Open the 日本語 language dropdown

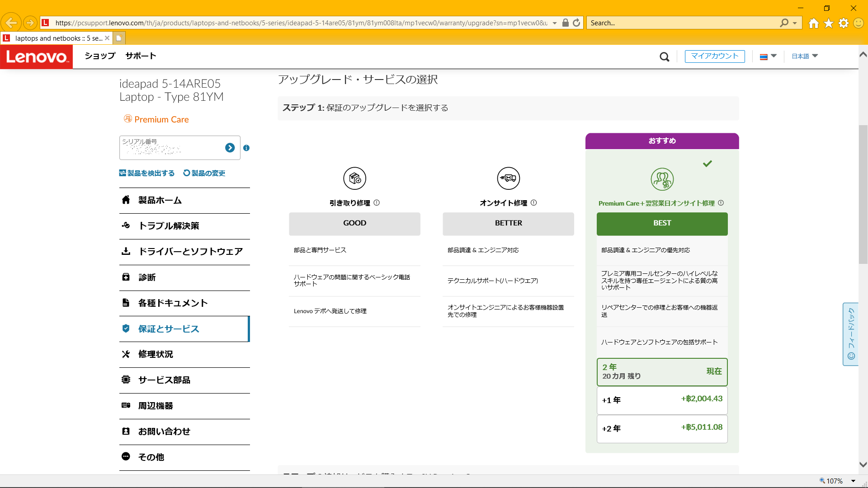805,56
